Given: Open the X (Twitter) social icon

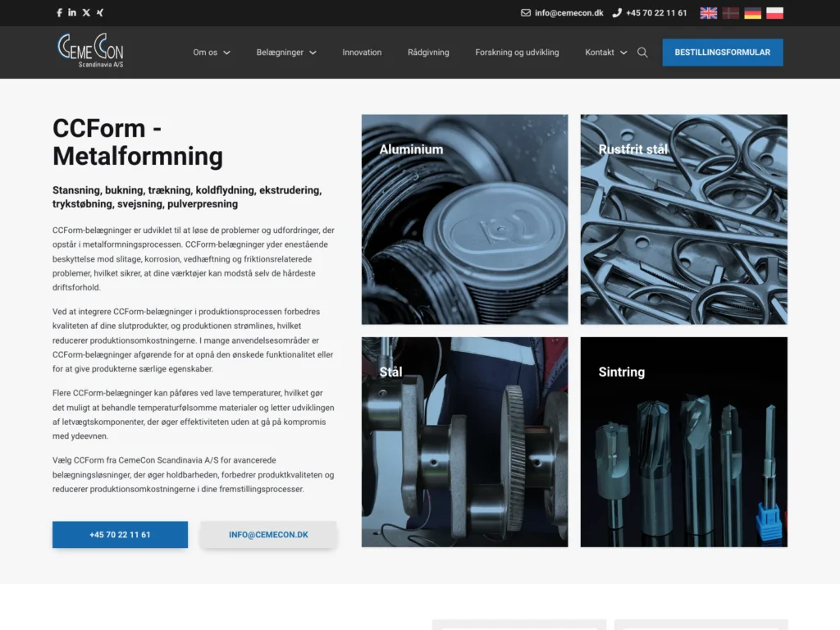Looking at the screenshot, I should [86, 13].
